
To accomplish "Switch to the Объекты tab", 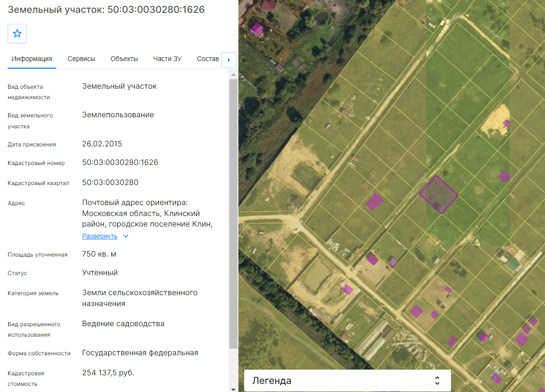I will 124,59.
